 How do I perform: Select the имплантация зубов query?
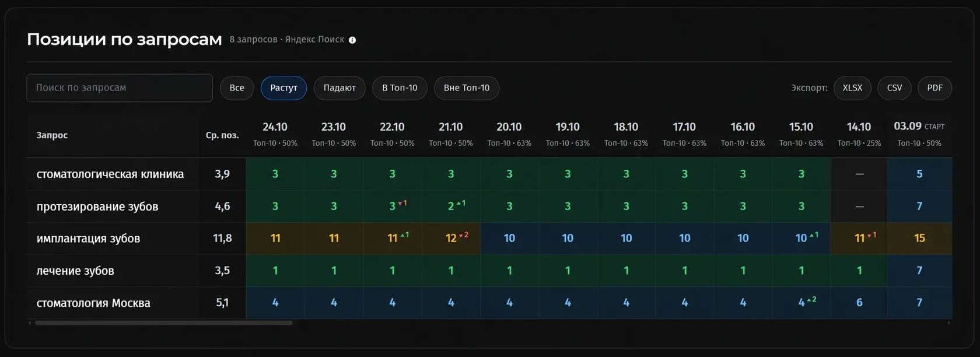pyautogui.click(x=88, y=239)
